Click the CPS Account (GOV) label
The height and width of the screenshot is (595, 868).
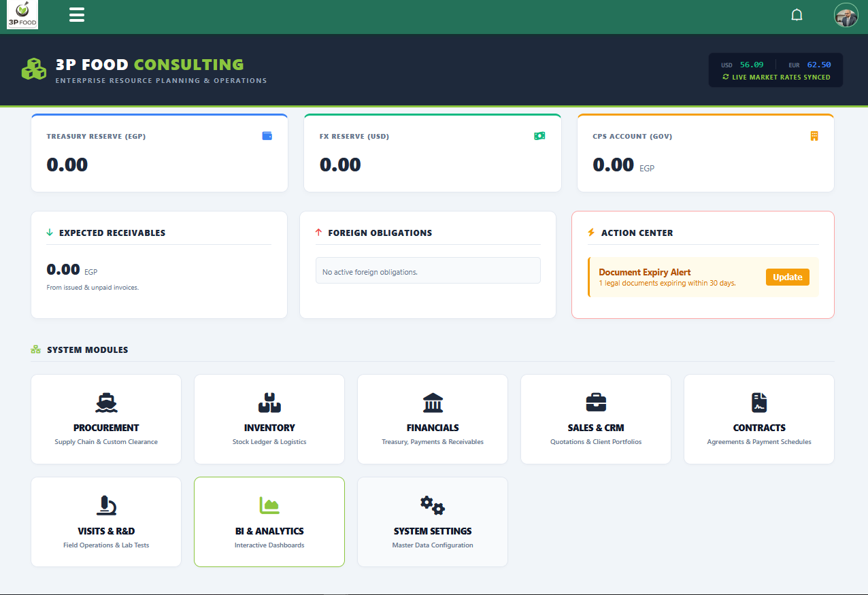(633, 136)
